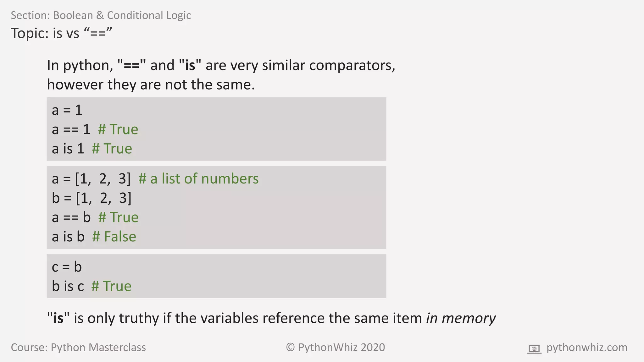The height and width of the screenshot is (362, 644).
Task: Select the 'Topic: is vs ==' title
Action: tap(62, 33)
